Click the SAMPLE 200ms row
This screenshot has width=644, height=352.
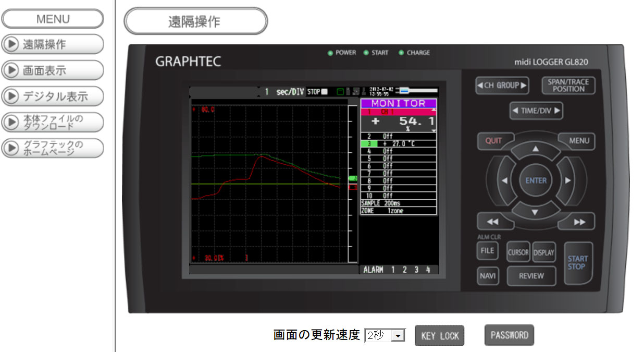pos(398,203)
